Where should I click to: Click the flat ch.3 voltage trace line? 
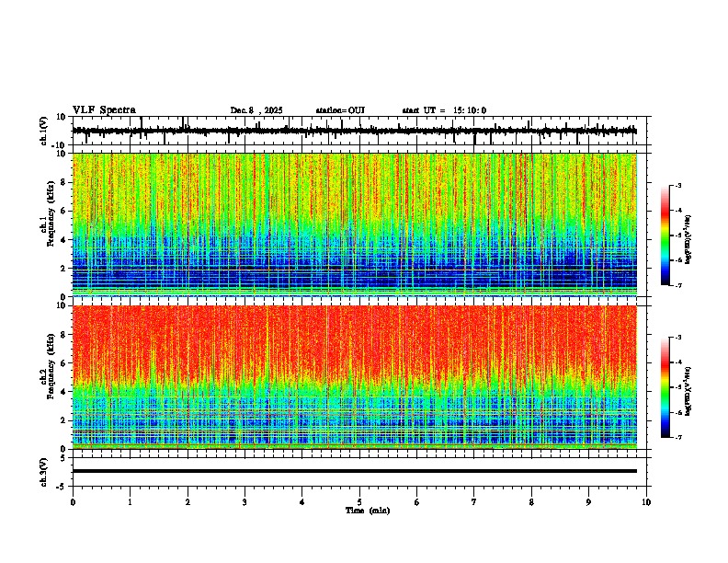(x=355, y=471)
